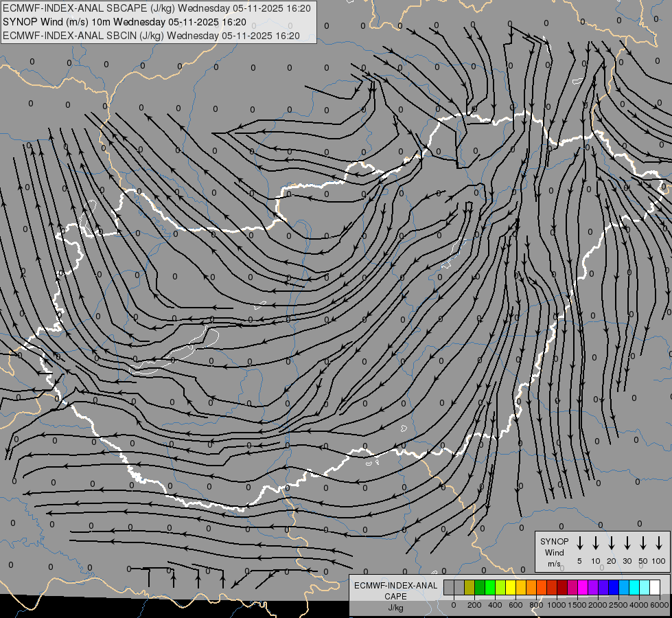Choose the pale cyan swatch before white
This screenshot has width=672, height=618.
[x=645, y=587]
